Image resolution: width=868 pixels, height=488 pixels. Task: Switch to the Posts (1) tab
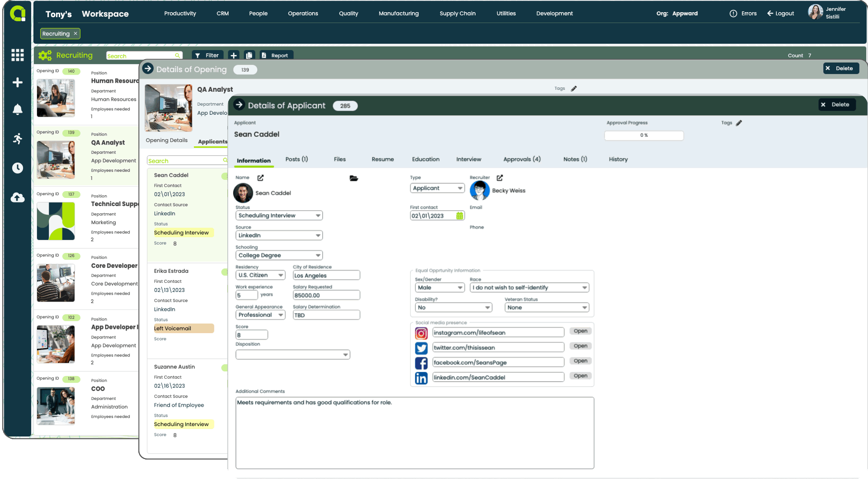pyautogui.click(x=297, y=159)
